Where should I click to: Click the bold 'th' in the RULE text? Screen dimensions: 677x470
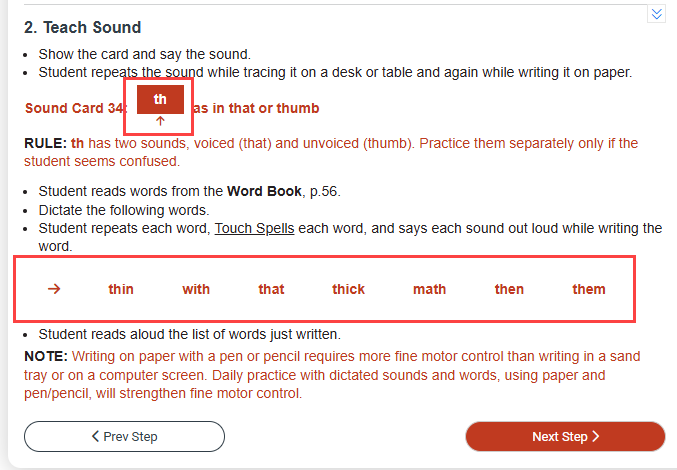(77, 143)
